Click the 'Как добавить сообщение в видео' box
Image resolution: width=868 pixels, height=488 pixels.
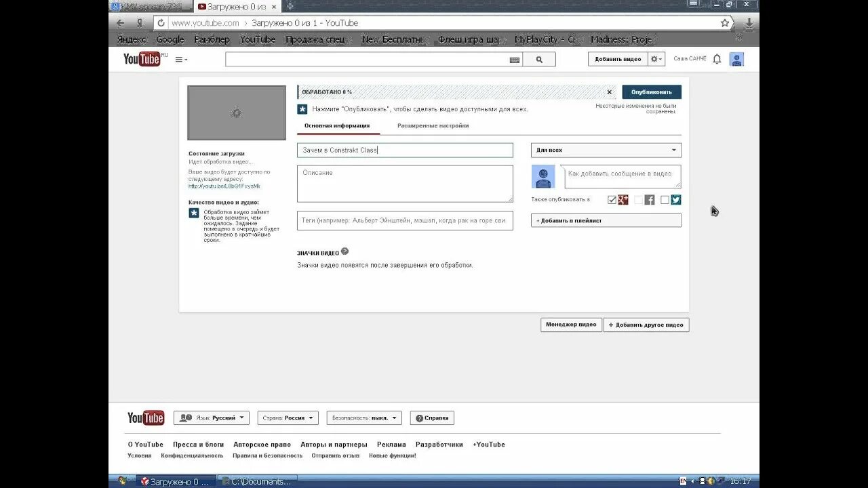click(623, 177)
